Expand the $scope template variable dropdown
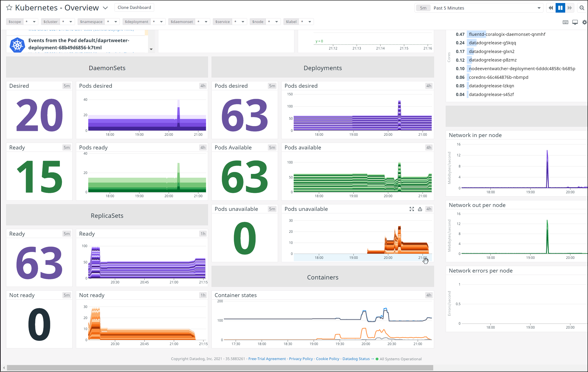588x372 pixels. point(34,22)
